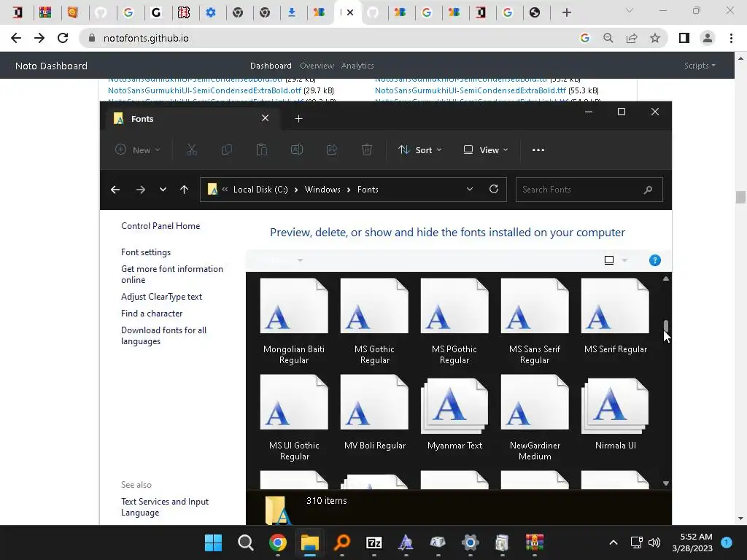Open Find a character link
The width and height of the screenshot is (747, 560).
152,314
